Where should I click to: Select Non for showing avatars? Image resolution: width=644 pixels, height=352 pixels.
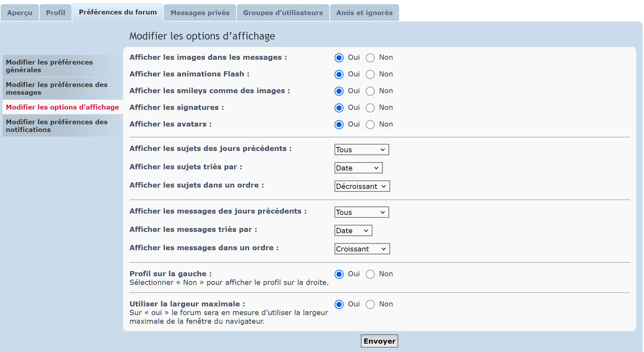370,124
